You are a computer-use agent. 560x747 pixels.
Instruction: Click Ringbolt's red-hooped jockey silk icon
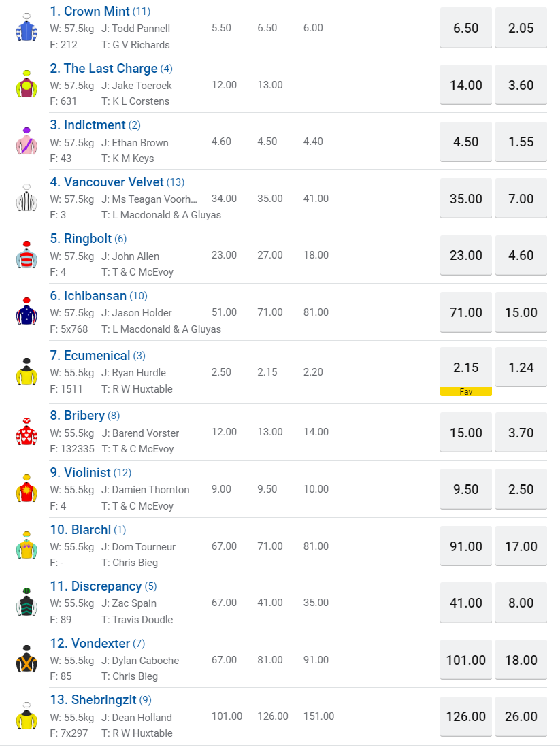(x=27, y=255)
